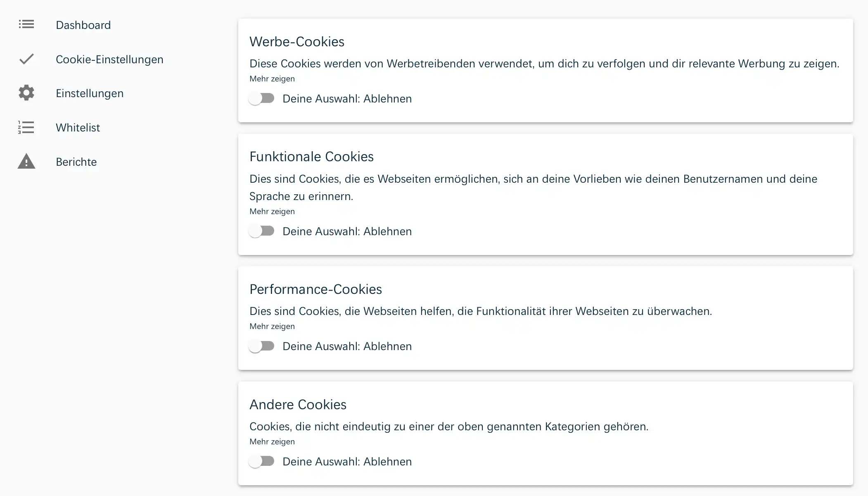The image size is (868, 496).
Task: Open Einstellungen from the sidebar
Action: [x=90, y=93]
